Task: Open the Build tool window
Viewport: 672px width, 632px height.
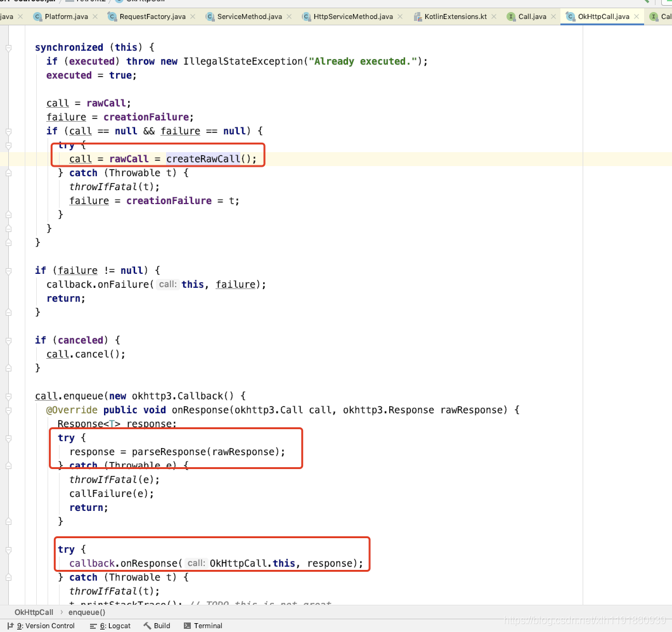Action: coord(157,626)
